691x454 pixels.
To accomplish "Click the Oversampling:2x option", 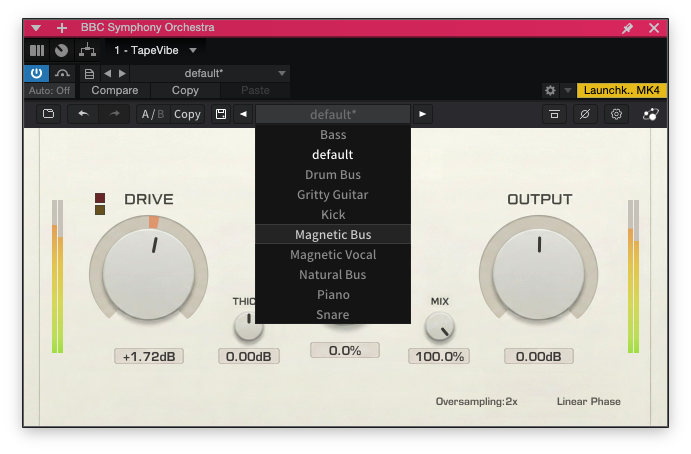I will (x=476, y=402).
